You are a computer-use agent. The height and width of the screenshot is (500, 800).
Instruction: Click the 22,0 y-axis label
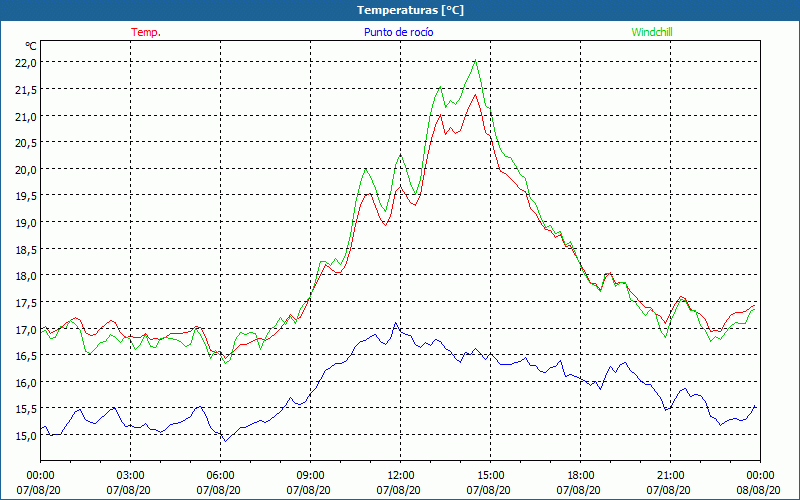(25, 62)
